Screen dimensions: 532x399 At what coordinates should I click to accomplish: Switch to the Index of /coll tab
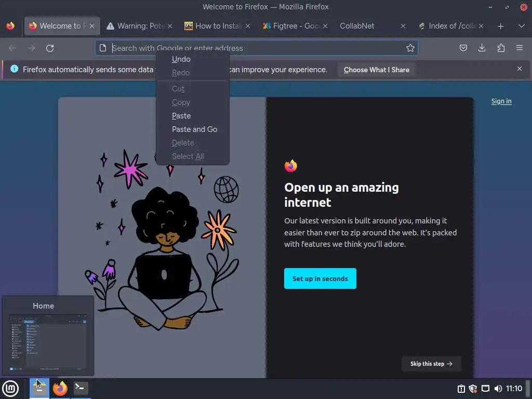point(449,26)
